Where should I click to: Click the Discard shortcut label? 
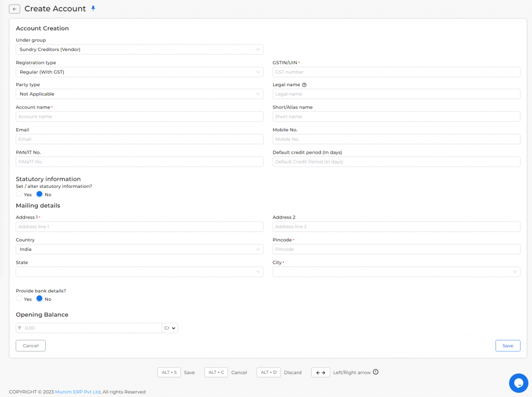[293, 372]
